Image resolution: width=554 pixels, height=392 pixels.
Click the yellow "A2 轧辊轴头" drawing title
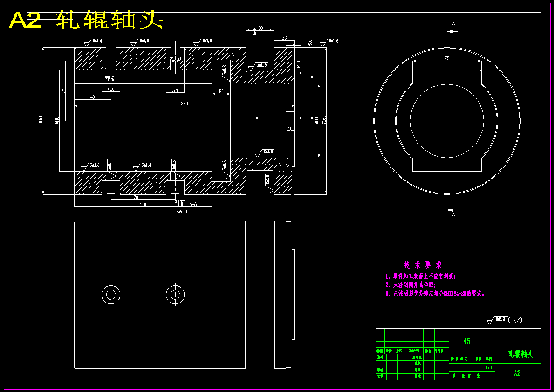pos(86,20)
